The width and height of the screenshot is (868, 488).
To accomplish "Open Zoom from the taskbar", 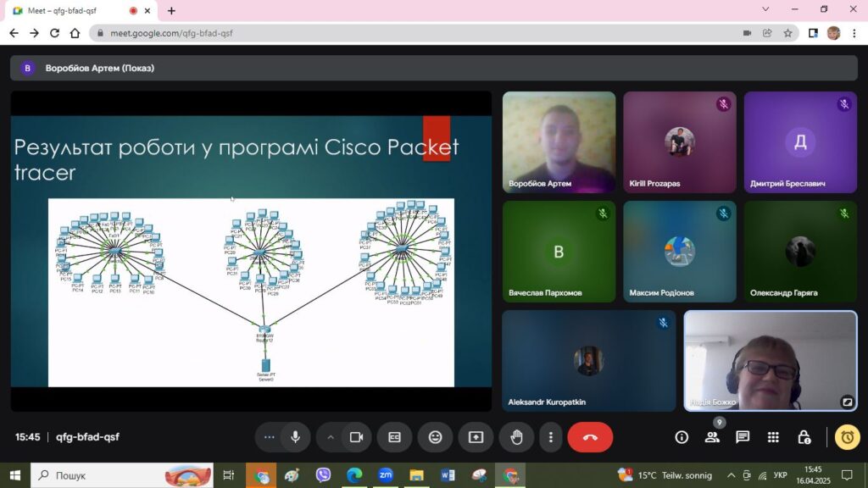I will (x=386, y=475).
